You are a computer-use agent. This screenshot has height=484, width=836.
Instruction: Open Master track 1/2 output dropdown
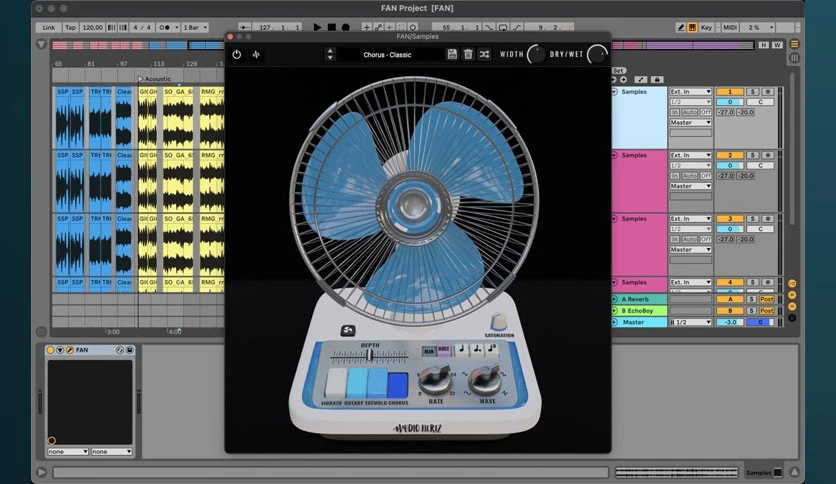pyautogui.click(x=690, y=322)
